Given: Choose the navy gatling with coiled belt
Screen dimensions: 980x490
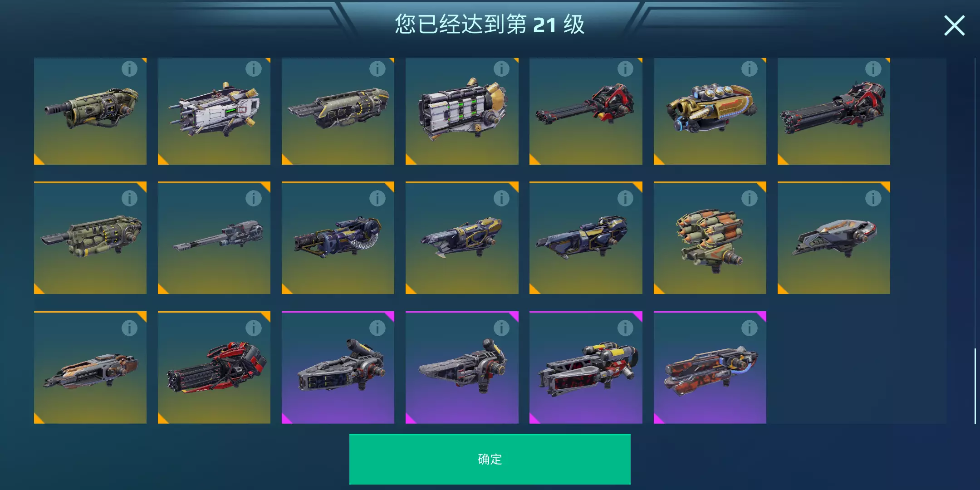Looking at the screenshot, I should (338, 238).
